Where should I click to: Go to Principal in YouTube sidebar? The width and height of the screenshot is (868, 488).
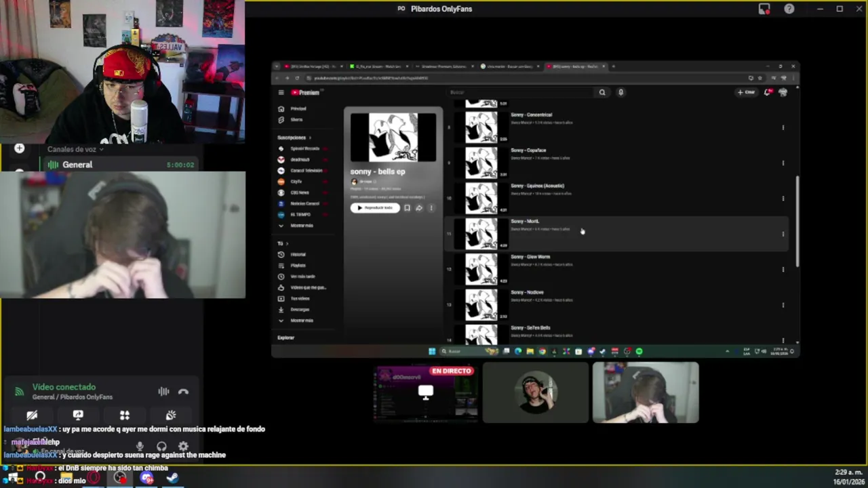(x=298, y=108)
